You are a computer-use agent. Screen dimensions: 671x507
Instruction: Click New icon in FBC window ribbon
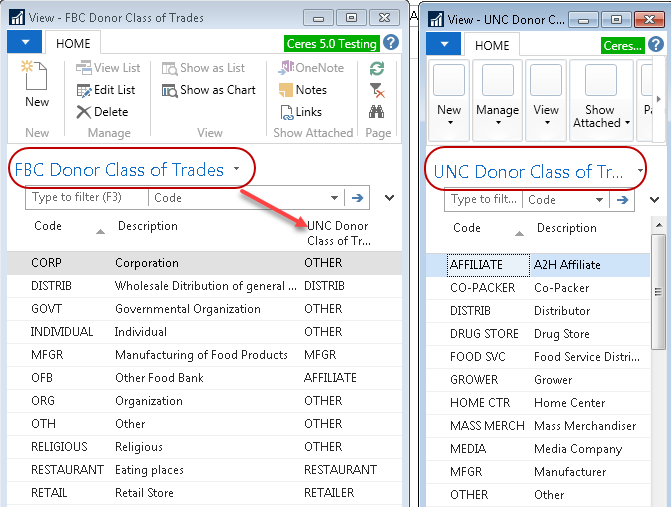[x=36, y=81]
